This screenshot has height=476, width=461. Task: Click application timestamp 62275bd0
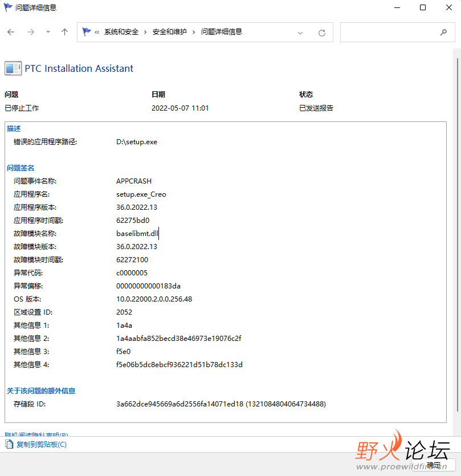point(133,221)
